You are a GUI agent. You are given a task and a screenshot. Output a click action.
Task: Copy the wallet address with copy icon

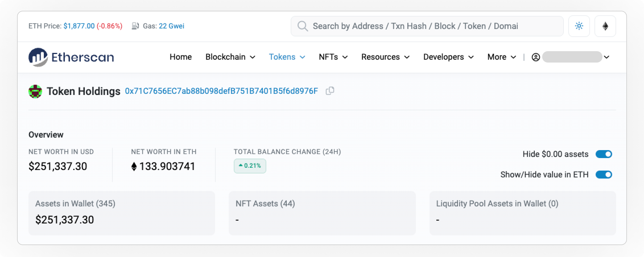click(x=330, y=91)
